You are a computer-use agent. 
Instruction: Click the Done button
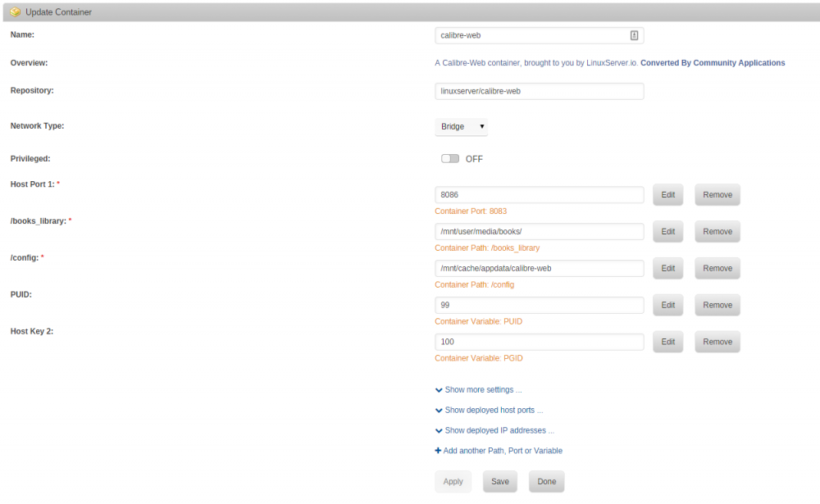click(x=546, y=482)
